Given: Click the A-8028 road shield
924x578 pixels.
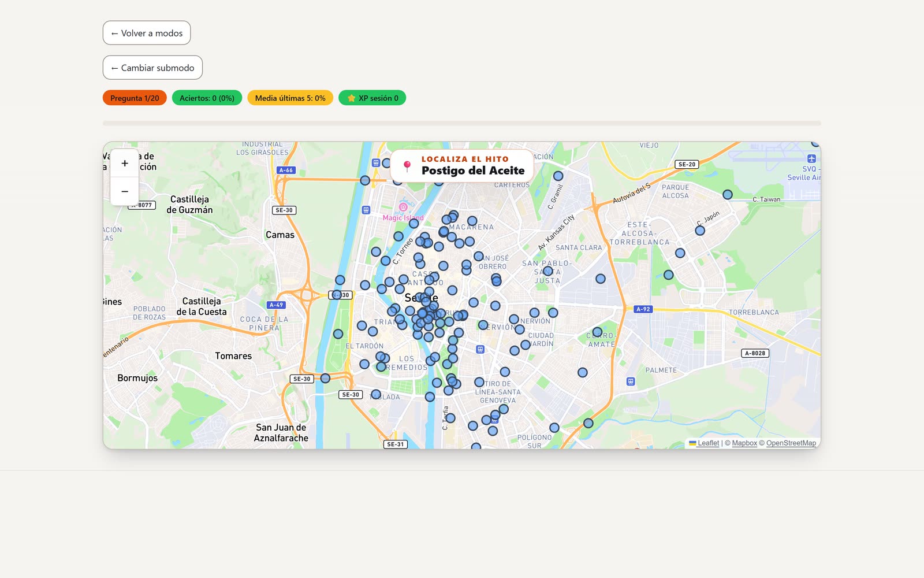Looking at the screenshot, I should click(755, 353).
